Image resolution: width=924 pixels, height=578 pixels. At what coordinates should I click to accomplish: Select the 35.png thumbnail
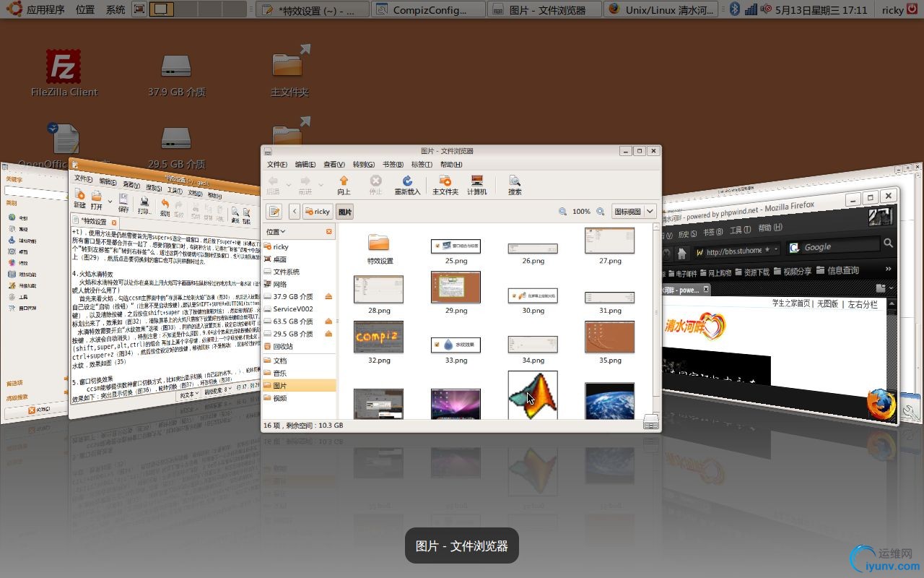pos(610,337)
